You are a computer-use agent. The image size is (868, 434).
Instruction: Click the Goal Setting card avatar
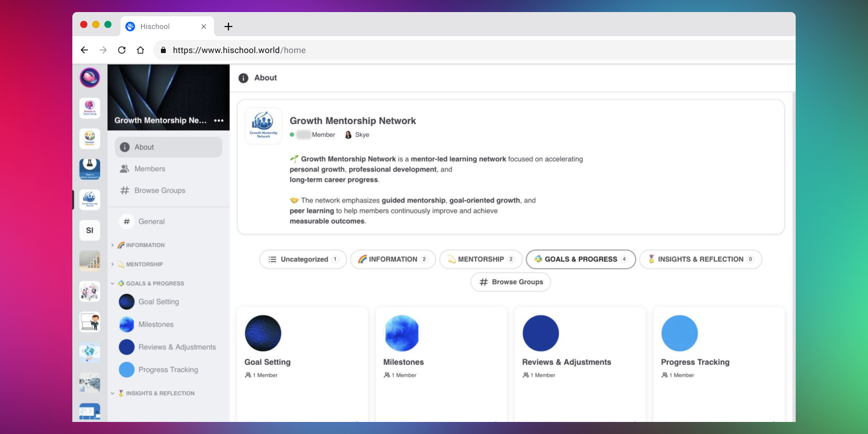[263, 333]
